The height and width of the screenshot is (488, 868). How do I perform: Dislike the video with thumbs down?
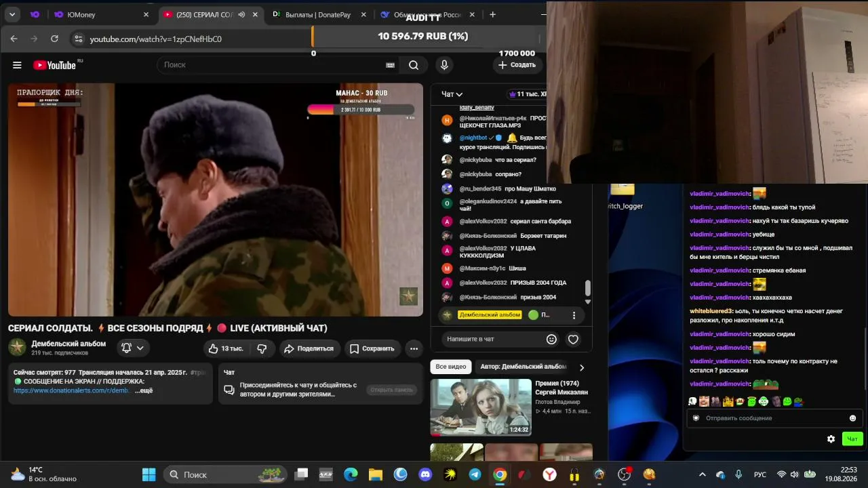tap(262, 348)
